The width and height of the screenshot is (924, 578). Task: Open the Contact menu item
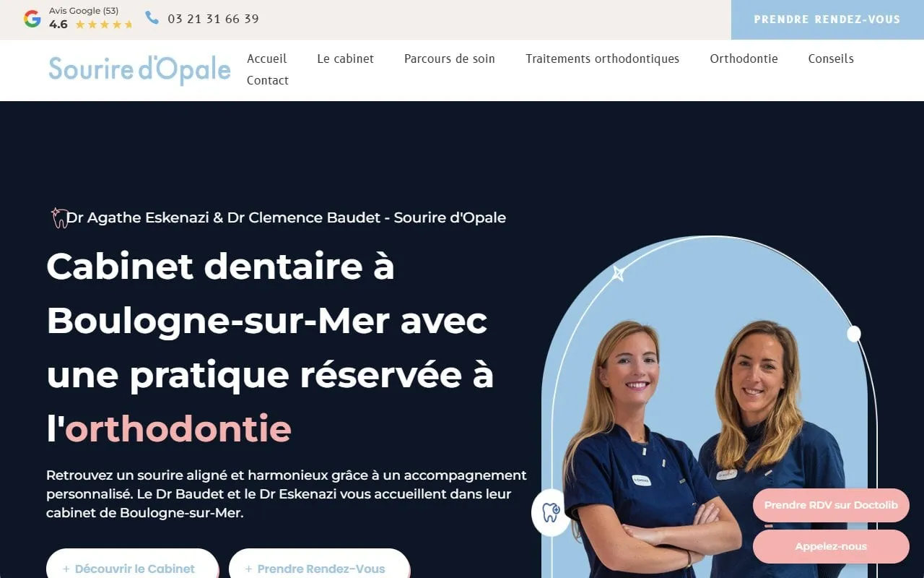point(268,80)
